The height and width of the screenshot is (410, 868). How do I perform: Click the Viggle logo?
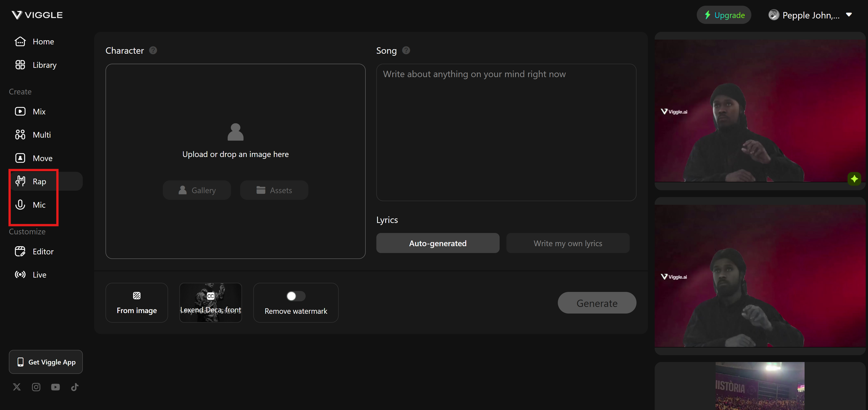[x=37, y=15]
